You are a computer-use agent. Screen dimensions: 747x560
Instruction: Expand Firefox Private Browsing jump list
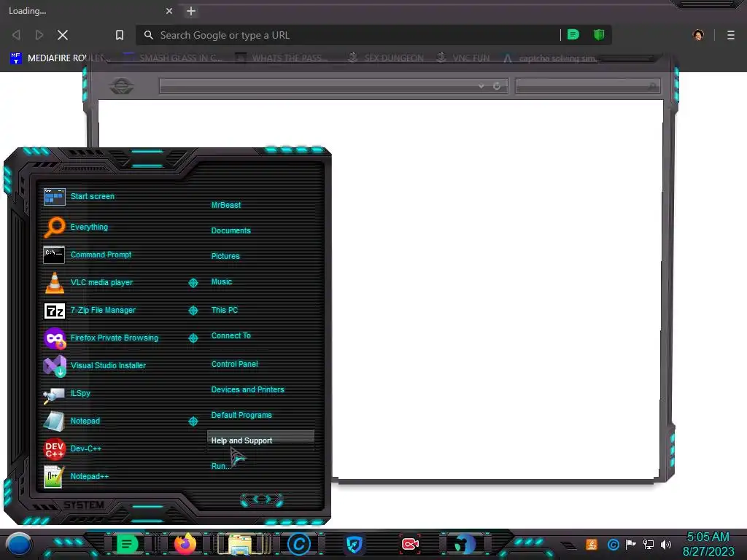click(193, 338)
